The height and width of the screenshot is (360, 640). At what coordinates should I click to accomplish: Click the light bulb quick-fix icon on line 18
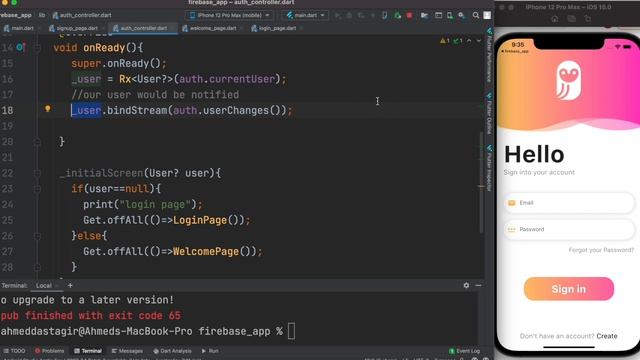48,109
